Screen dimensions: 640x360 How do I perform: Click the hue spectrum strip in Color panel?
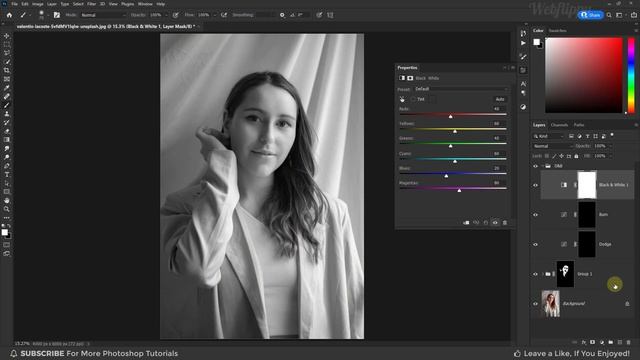pyautogui.click(x=631, y=75)
